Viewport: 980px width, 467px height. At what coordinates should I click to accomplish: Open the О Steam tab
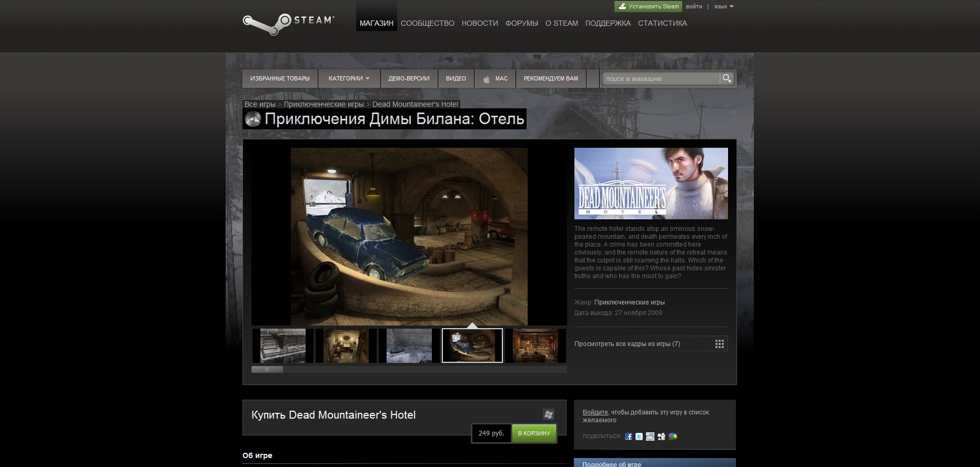pyautogui.click(x=562, y=23)
